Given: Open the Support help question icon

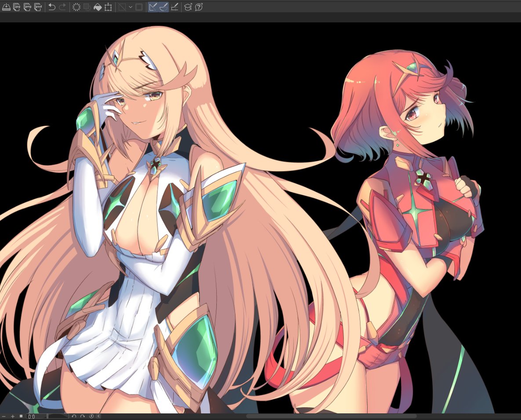Looking at the screenshot, I should tap(199, 7).
